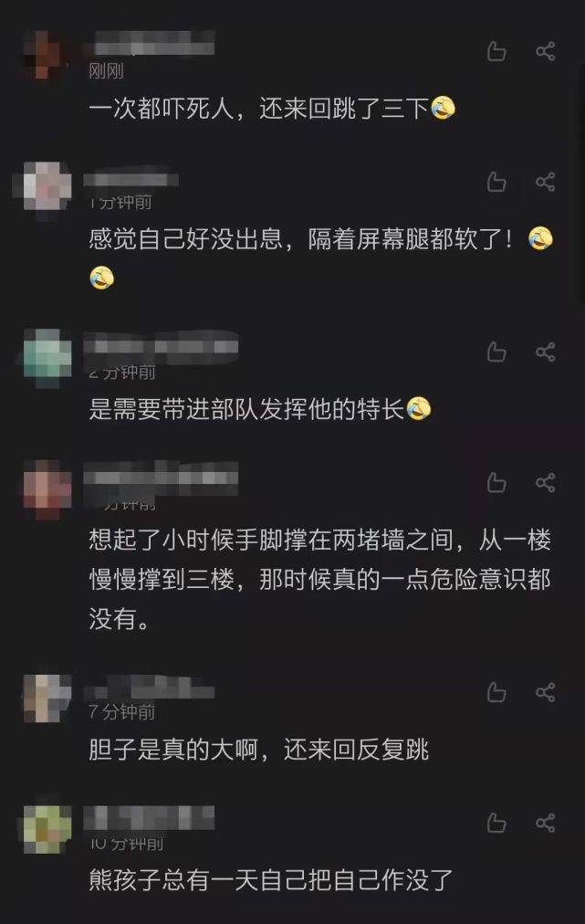Share the comment '一次都吓死人'
The image size is (585, 924).
click(x=546, y=51)
